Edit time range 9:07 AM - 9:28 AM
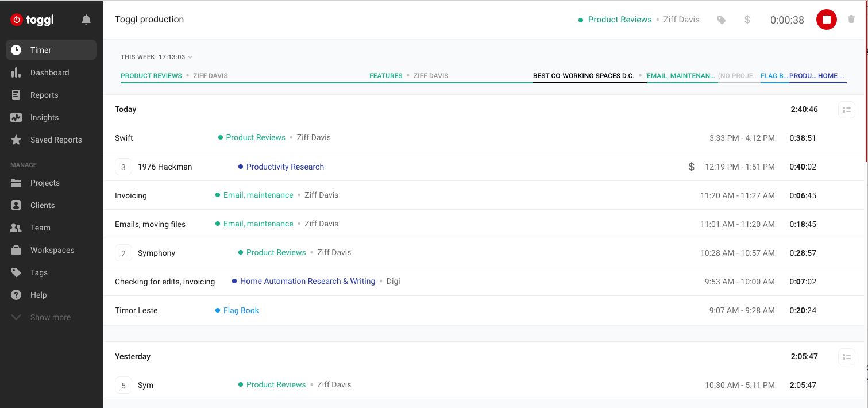 742,310
